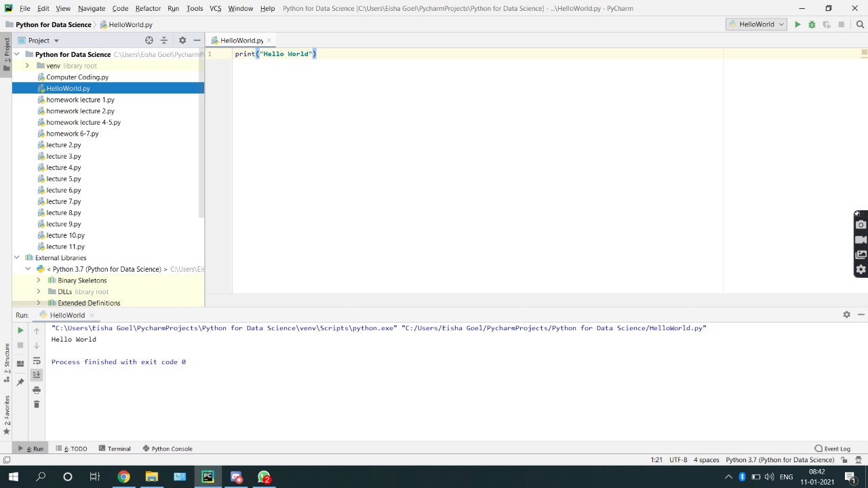Select homework lecture 4-5.py file

pos(83,123)
